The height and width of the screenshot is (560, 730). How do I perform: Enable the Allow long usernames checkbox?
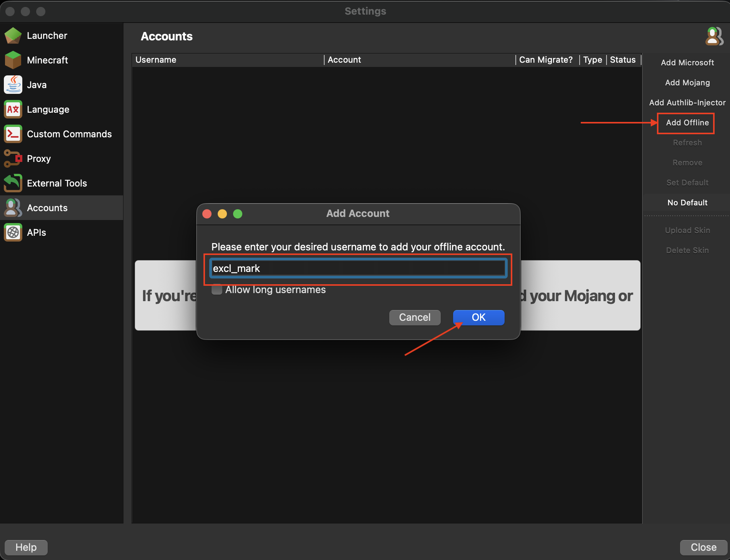tap(217, 290)
